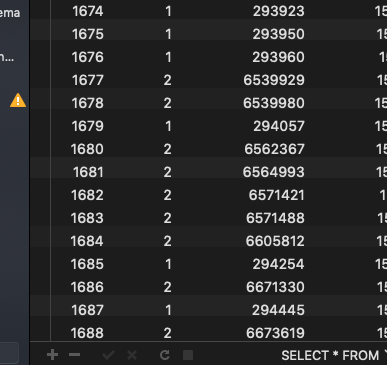Click value 6539980 in the table
The width and height of the screenshot is (387, 365).
click(274, 103)
